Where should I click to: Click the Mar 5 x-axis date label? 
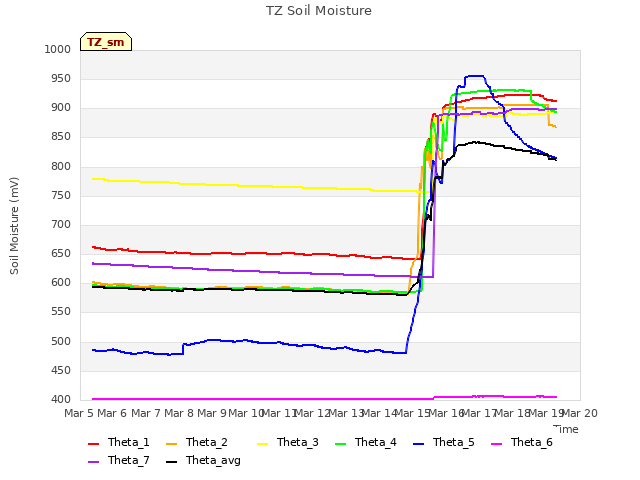coord(79,413)
